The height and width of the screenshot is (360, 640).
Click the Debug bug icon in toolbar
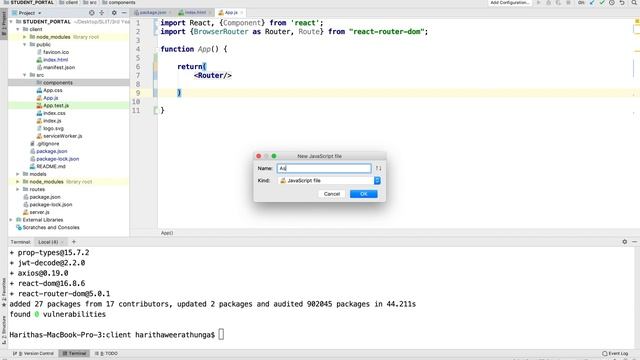(x=549, y=3)
